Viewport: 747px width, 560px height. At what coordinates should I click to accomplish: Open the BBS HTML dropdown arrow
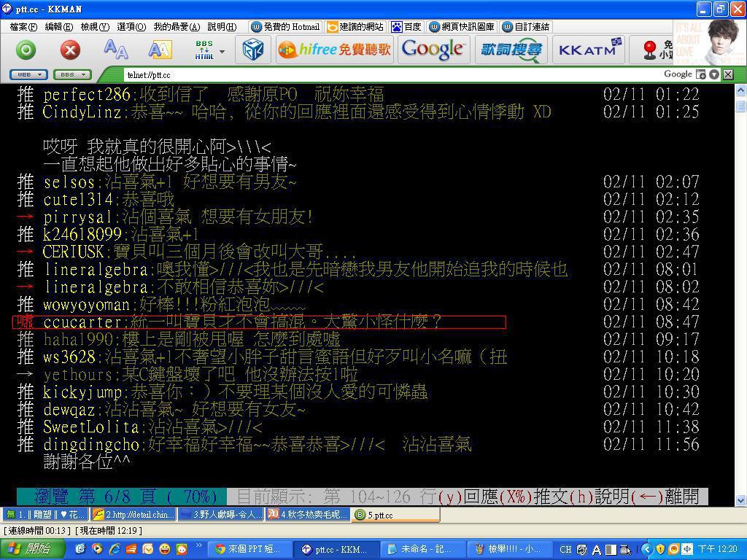point(222,51)
